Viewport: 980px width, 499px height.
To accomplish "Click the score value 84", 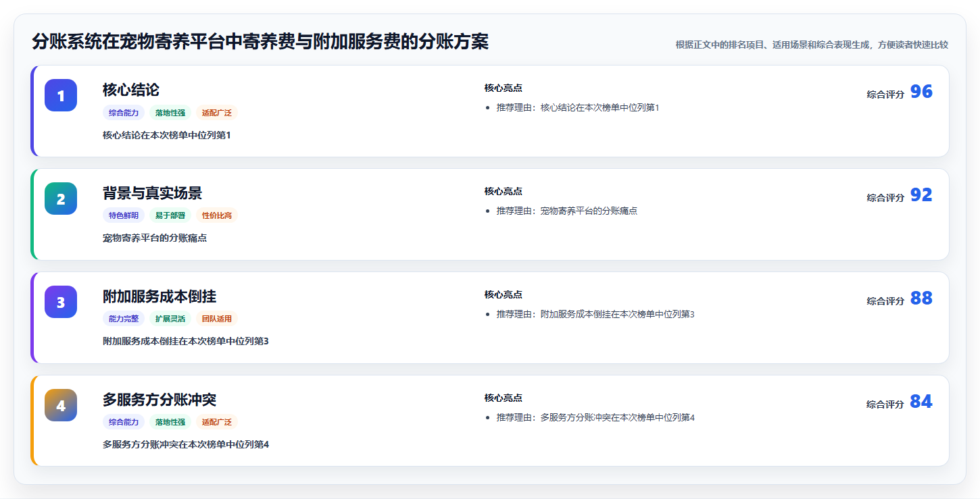I will (x=921, y=402).
